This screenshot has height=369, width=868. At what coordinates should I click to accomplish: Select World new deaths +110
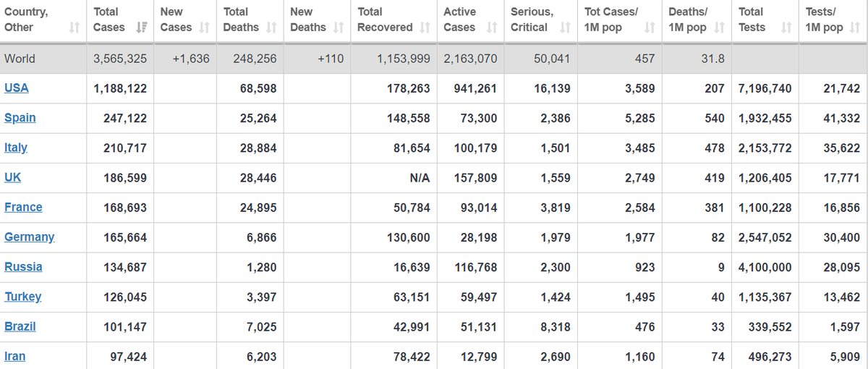coord(331,59)
